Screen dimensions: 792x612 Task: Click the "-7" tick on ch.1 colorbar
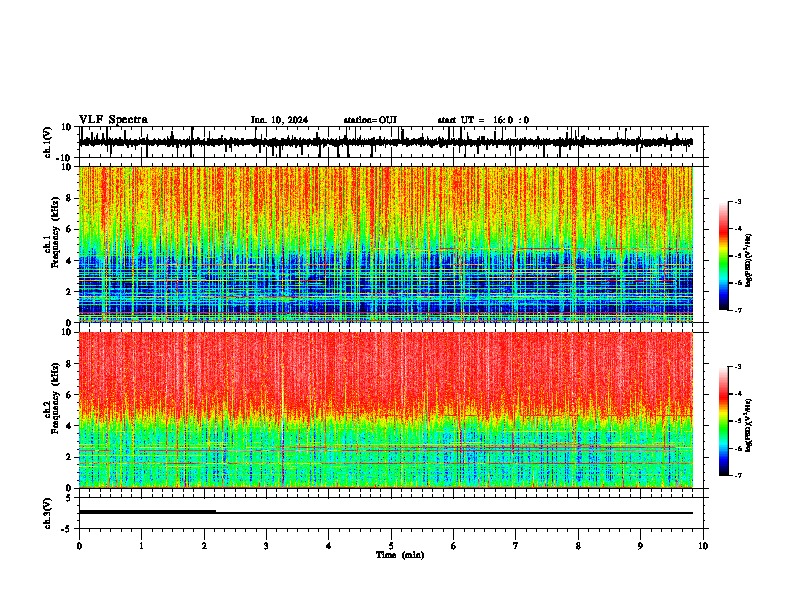pyautogui.click(x=738, y=310)
